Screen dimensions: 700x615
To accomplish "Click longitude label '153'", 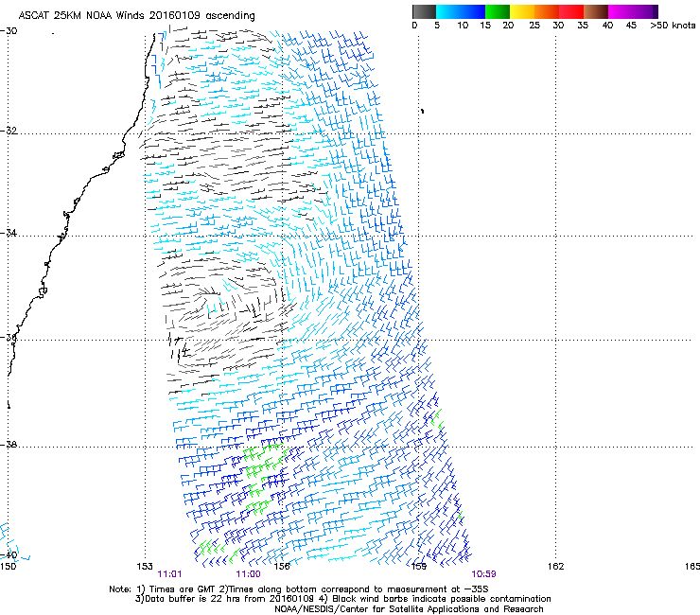I will coord(145,567).
